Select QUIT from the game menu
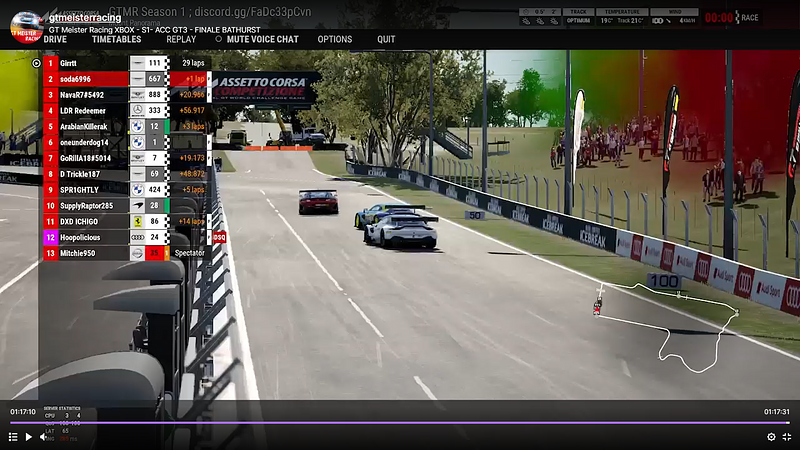This screenshot has height=450, width=800. [386, 39]
